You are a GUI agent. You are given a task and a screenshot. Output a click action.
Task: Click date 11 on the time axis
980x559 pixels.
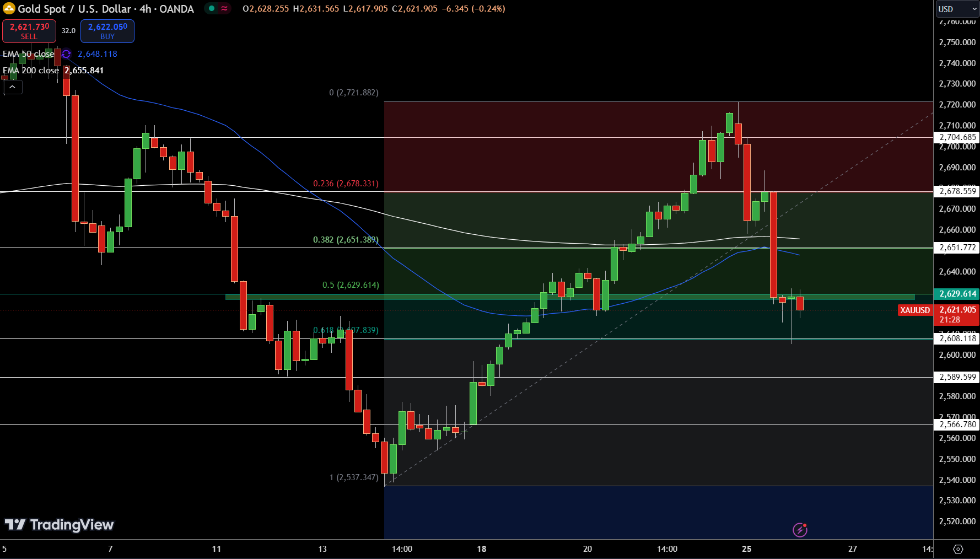point(217,549)
